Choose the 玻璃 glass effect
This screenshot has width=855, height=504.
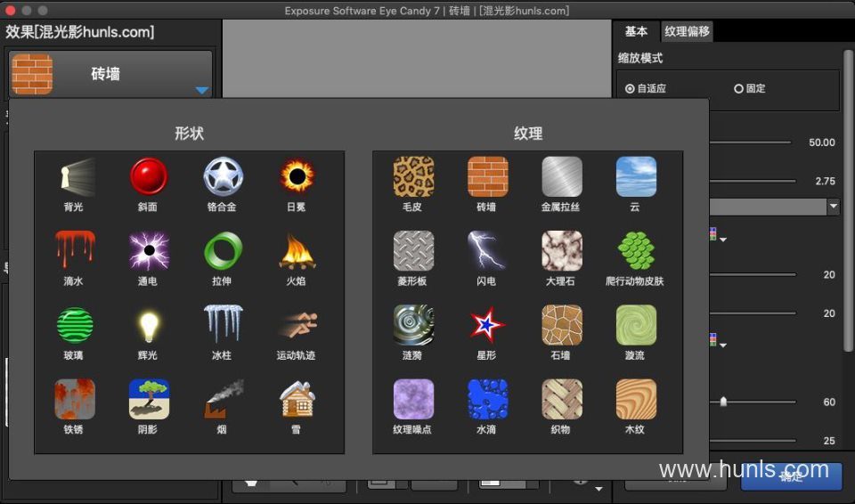pos(74,325)
